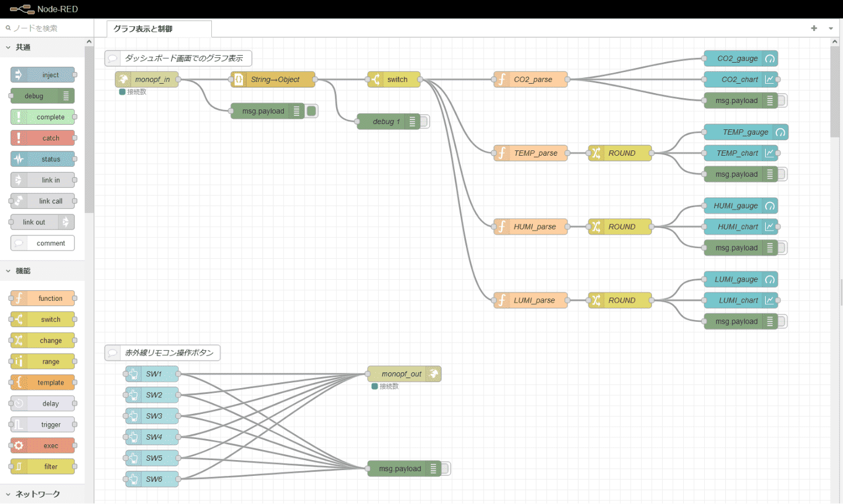
Task: Click the switch node icon in flow
Action: [375, 80]
